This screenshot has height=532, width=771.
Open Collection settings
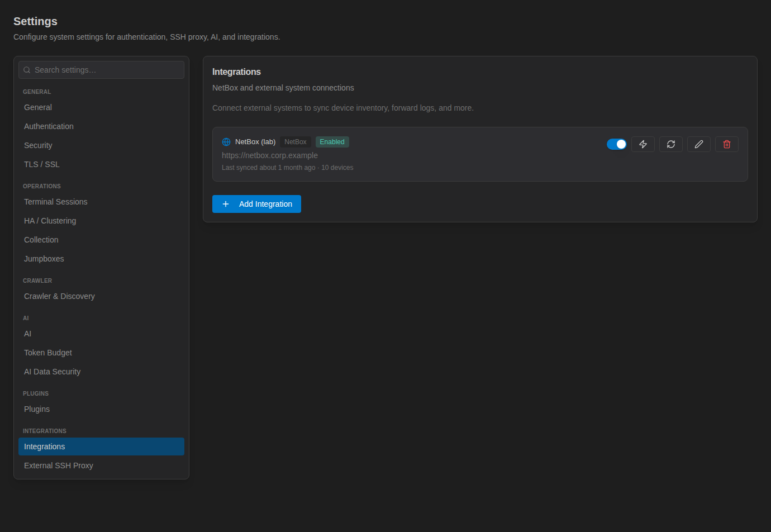coord(101,240)
